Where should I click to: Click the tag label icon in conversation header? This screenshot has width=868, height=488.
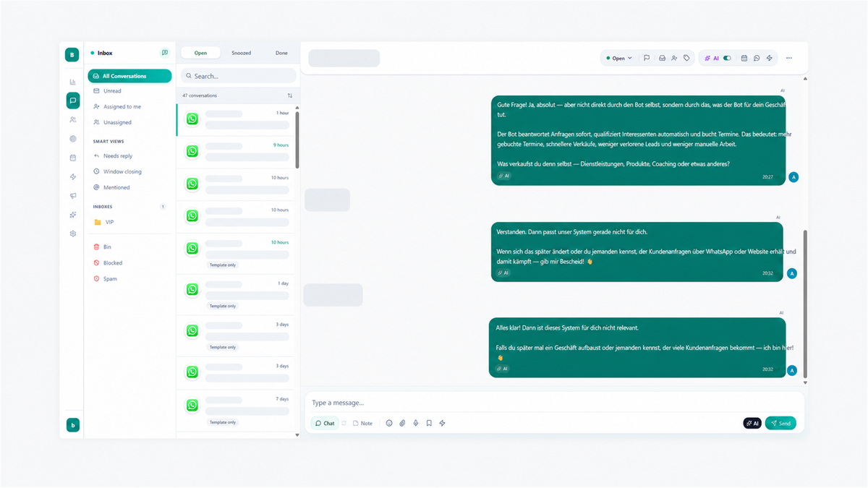pos(686,58)
